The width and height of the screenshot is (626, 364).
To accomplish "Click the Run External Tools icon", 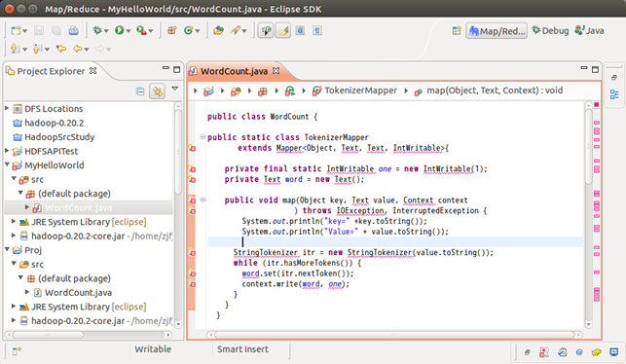I will coord(141,30).
